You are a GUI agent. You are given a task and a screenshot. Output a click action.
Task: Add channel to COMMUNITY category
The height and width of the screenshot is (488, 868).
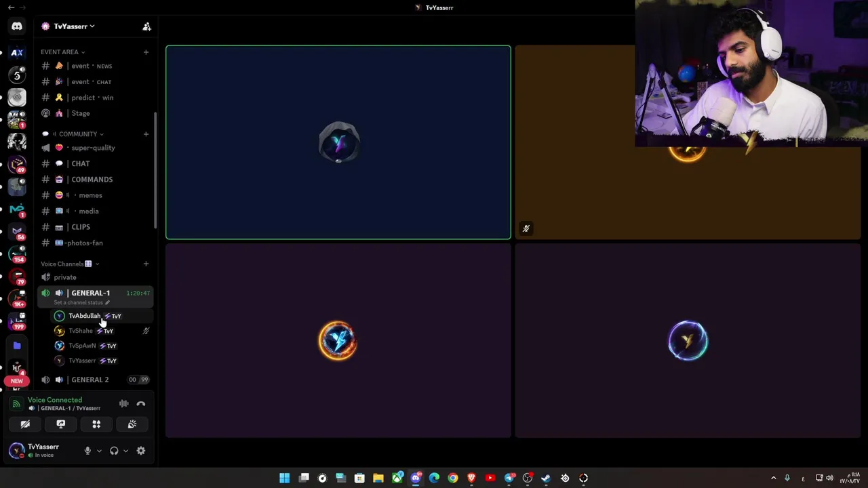click(x=146, y=134)
